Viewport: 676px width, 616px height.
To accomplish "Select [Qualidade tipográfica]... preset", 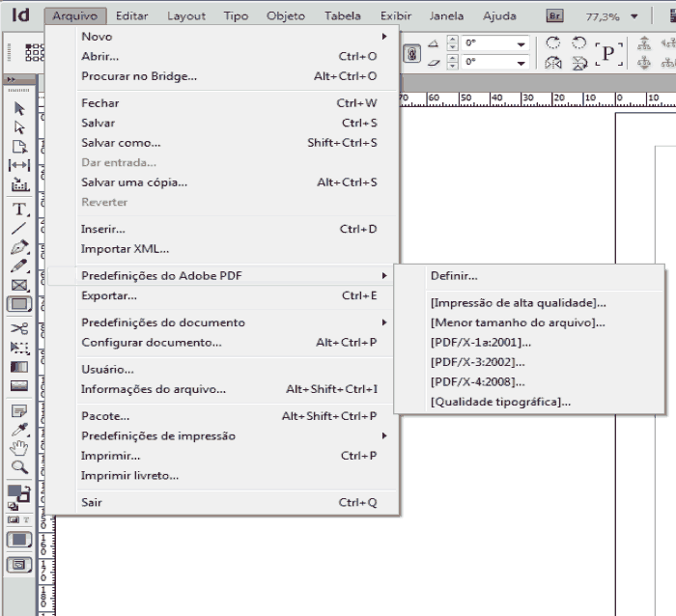I will point(529,403).
